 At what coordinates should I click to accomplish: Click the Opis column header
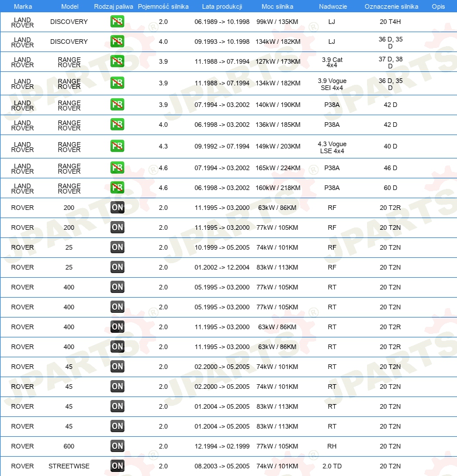click(438, 6)
